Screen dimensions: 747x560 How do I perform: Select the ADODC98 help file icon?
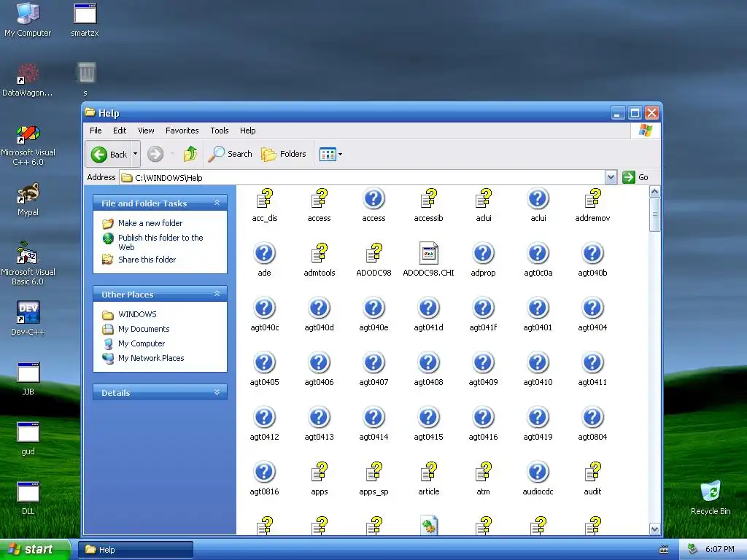tap(374, 253)
